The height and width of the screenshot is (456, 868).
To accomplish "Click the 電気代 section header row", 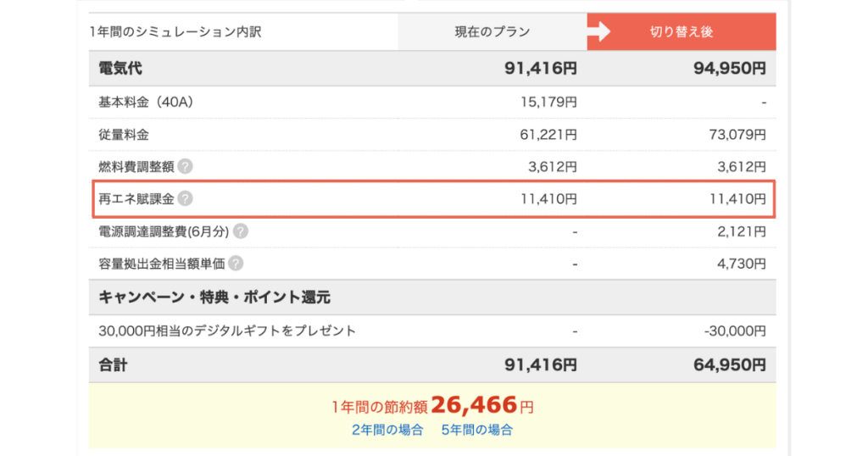I will tap(432, 68).
